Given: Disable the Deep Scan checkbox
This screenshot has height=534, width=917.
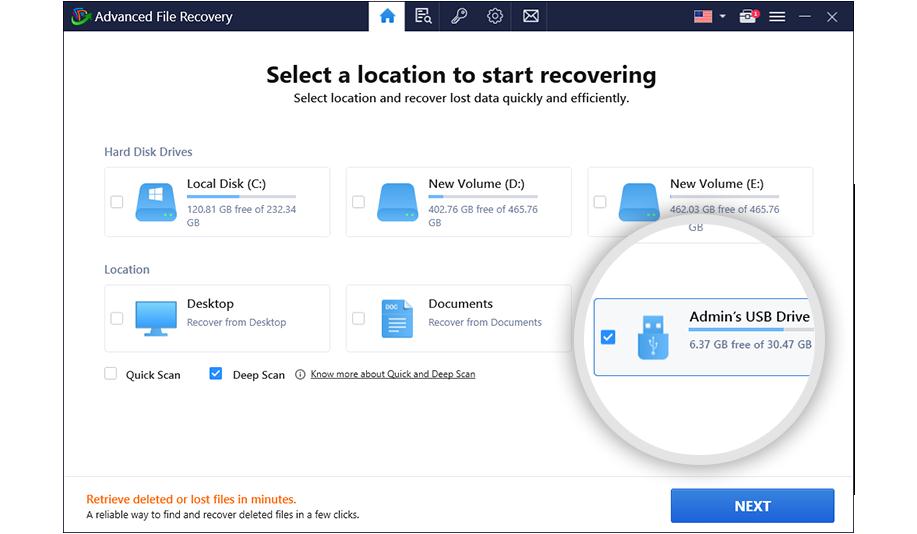Looking at the screenshot, I should coord(216,374).
